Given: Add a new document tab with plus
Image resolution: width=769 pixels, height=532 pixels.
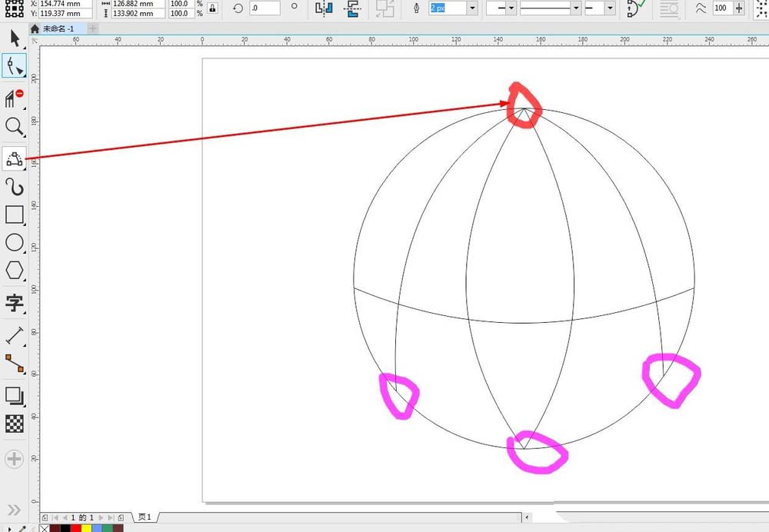Looking at the screenshot, I should click(93, 28).
